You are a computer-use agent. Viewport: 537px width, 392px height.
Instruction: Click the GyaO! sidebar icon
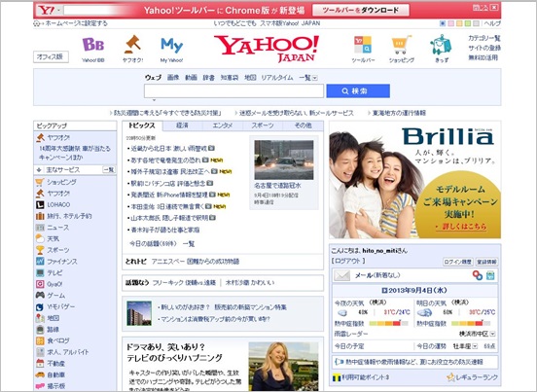[40, 284]
